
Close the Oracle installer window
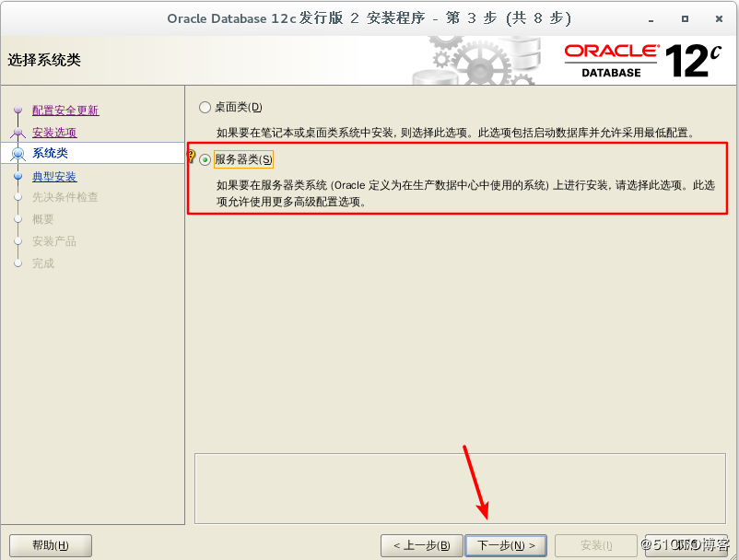719,18
